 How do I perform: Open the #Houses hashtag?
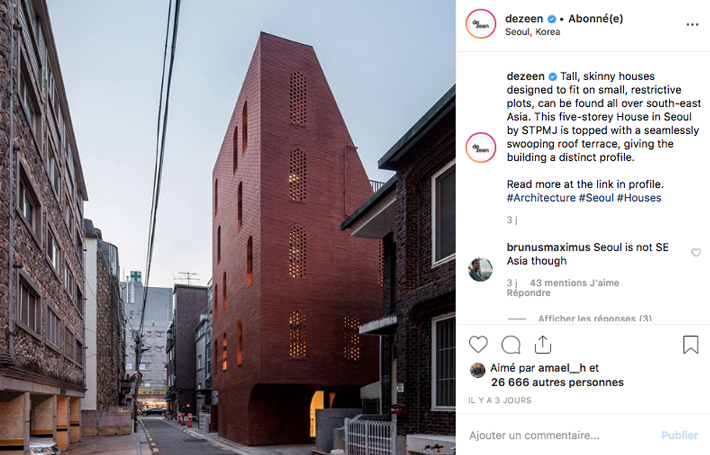639,198
